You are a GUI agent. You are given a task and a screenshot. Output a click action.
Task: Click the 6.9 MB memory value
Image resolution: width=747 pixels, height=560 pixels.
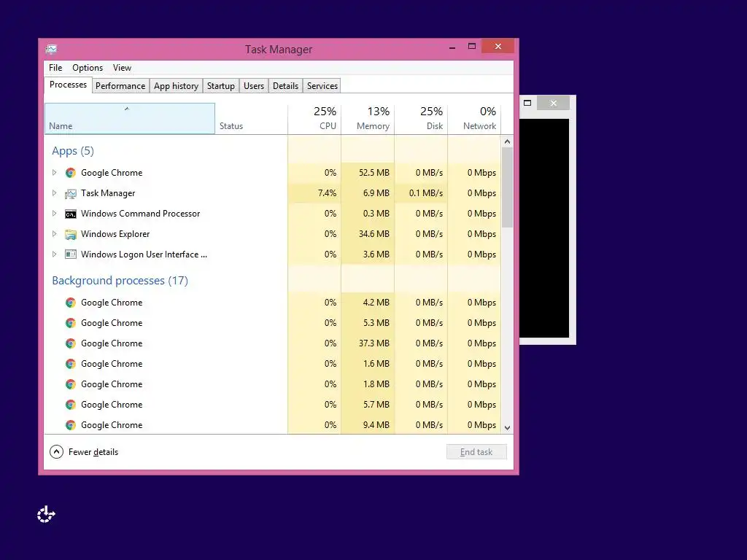376,193
